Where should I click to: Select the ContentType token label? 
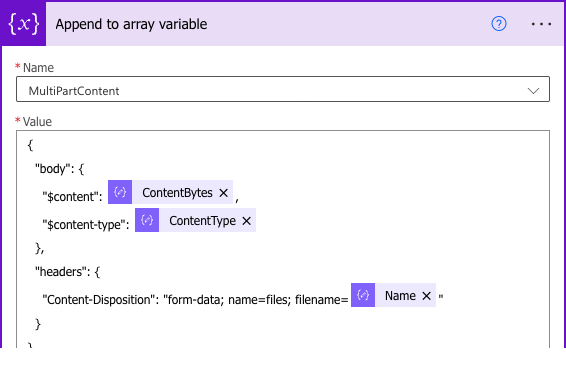203,221
